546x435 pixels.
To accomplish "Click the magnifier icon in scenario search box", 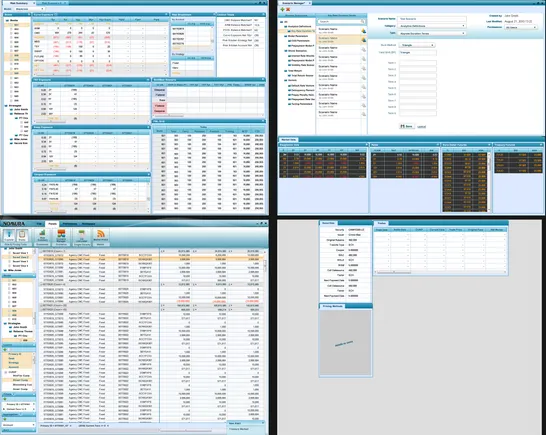I will (362, 22).
